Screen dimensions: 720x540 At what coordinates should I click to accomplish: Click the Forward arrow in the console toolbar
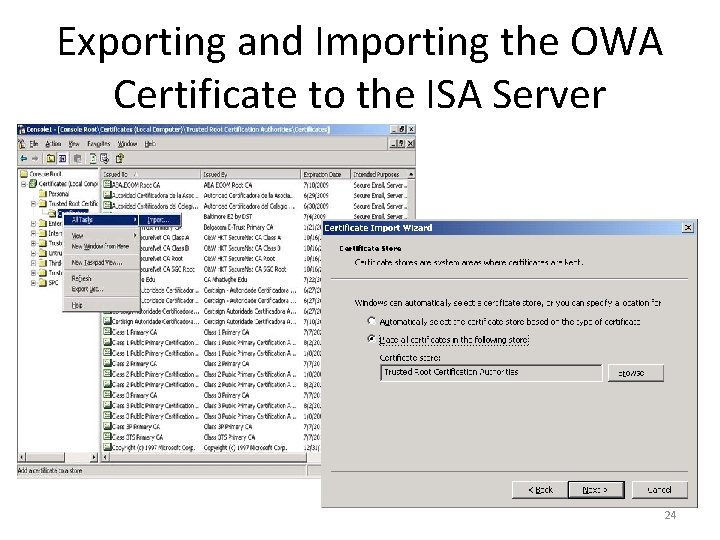coord(35,158)
